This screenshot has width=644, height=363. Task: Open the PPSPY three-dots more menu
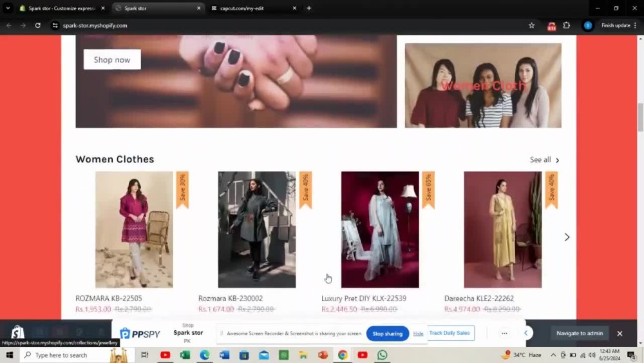point(504,333)
